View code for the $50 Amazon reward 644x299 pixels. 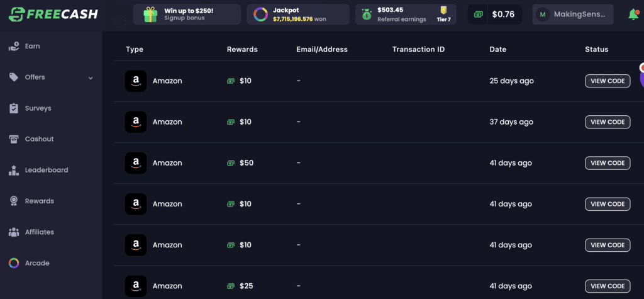pos(607,163)
